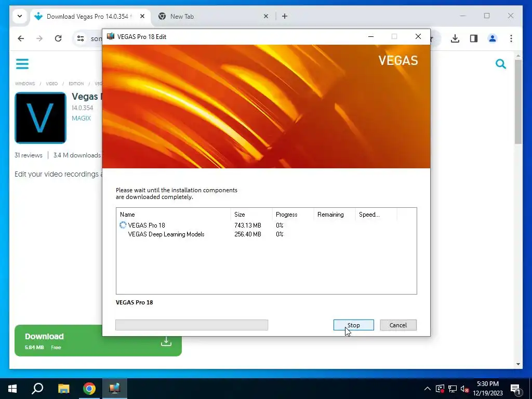
Task: Open the Windows Start menu
Action: (x=12, y=389)
